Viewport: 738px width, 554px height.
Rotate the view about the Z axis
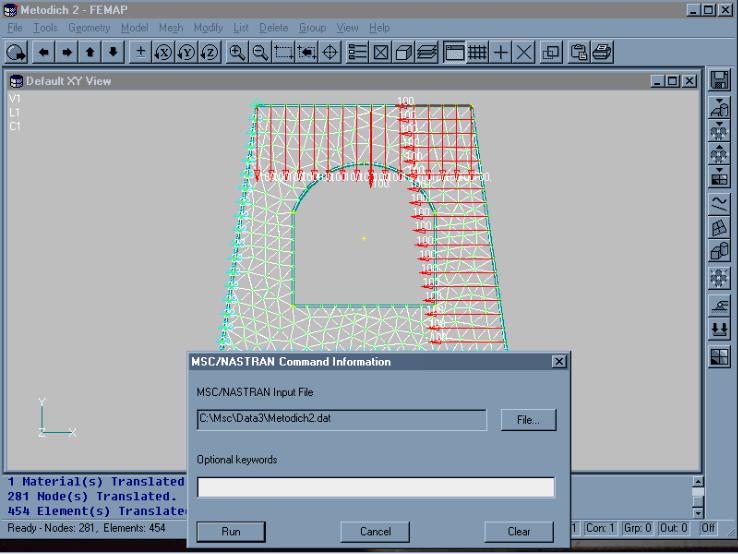209,52
